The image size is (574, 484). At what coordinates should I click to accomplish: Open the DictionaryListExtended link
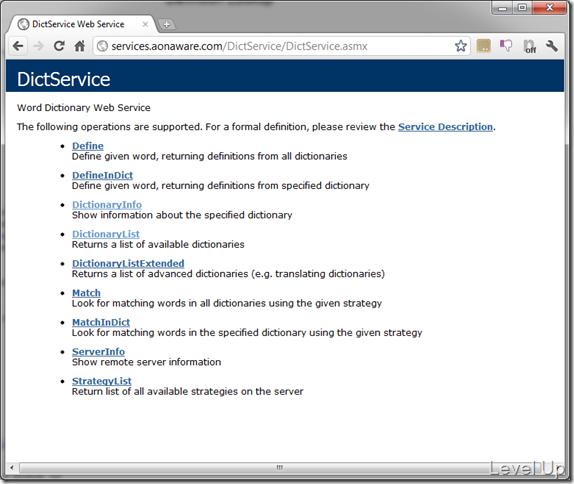128,263
